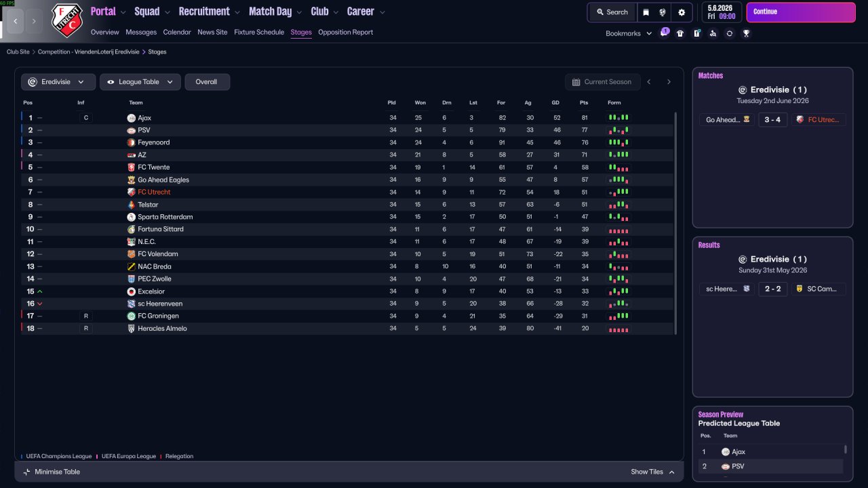Open the bookmark icon next to Search
The width and height of the screenshot is (868, 488).
point(646,12)
